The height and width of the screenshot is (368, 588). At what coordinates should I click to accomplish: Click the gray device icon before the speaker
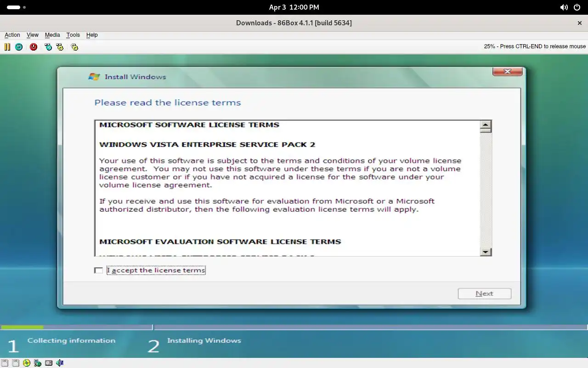click(x=49, y=363)
